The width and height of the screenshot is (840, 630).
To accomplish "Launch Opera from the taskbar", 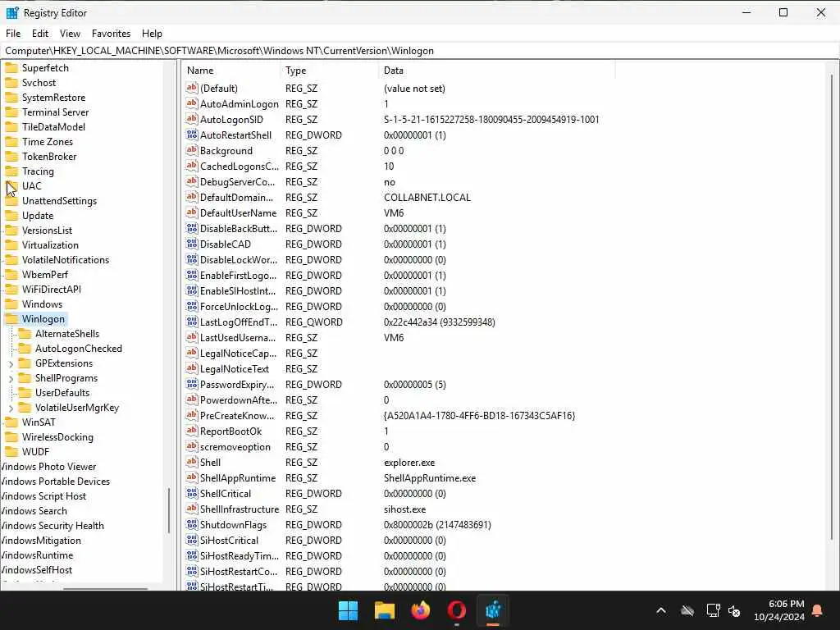I will point(456,610).
